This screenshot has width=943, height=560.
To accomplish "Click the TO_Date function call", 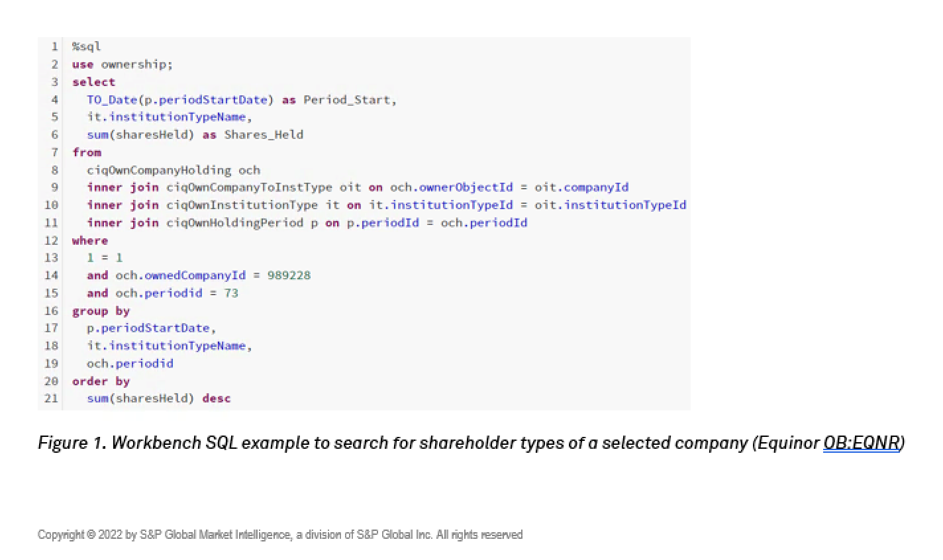I will [112, 100].
